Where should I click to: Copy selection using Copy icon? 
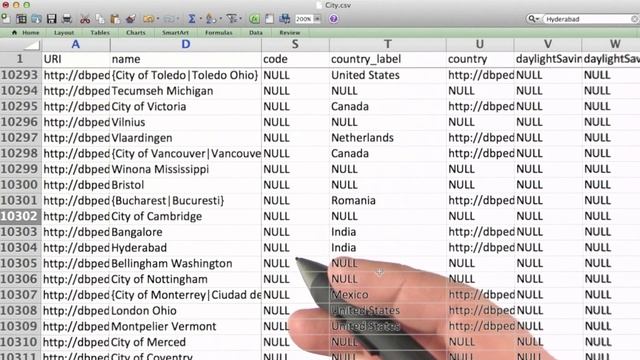click(100, 19)
